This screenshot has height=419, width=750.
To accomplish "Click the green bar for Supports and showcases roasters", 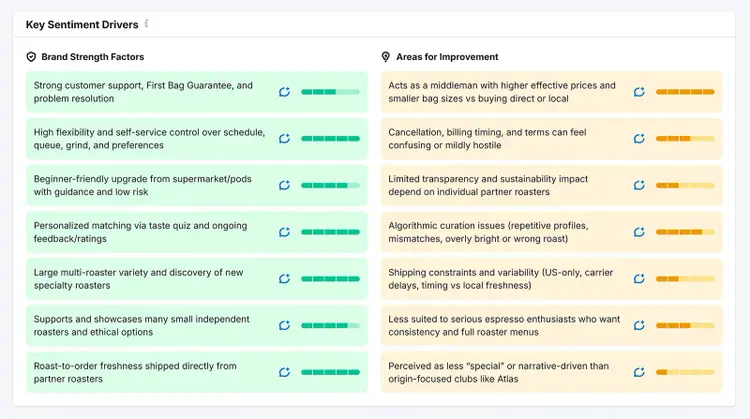I will (x=331, y=325).
